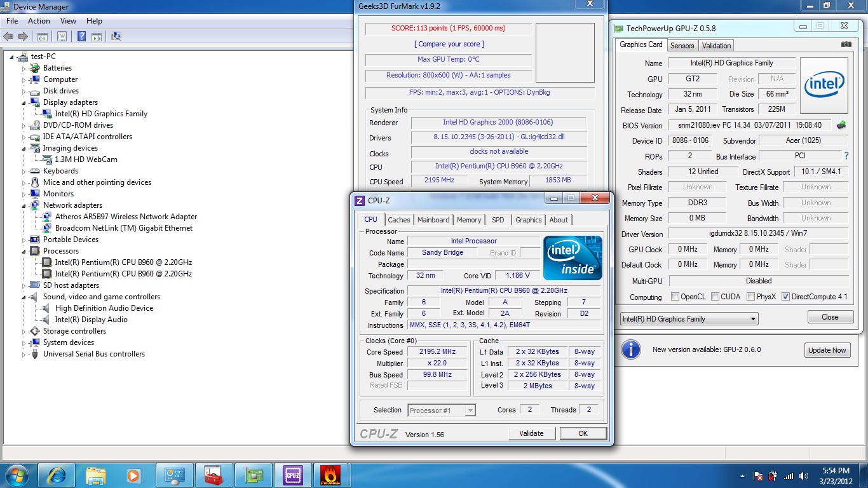Click Scan for hardware changes toolbar icon
The width and height of the screenshot is (868, 488).
click(116, 36)
